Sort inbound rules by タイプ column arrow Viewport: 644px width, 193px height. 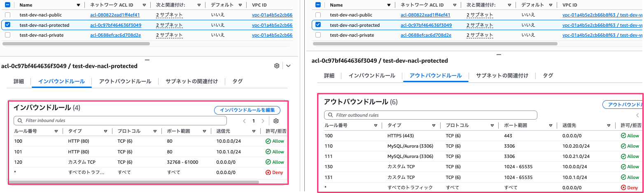tap(106, 131)
